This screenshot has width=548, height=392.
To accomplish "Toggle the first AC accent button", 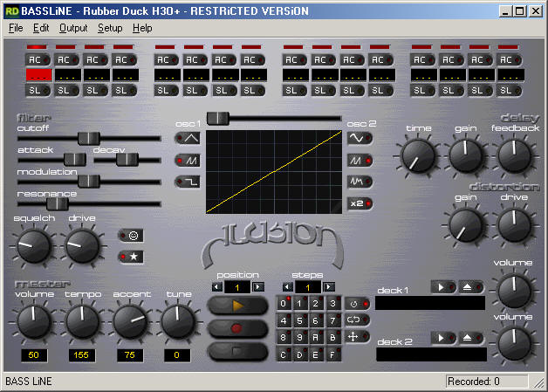I will coord(38,59).
